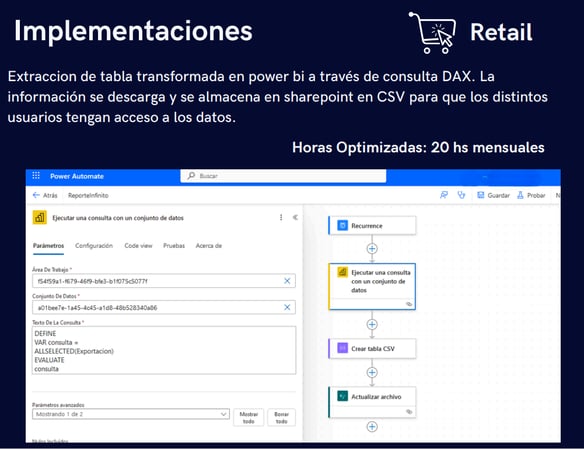This screenshot has width=584, height=449.
Task: Expand the Parámetros avanzados dropdown
Action: click(x=131, y=414)
